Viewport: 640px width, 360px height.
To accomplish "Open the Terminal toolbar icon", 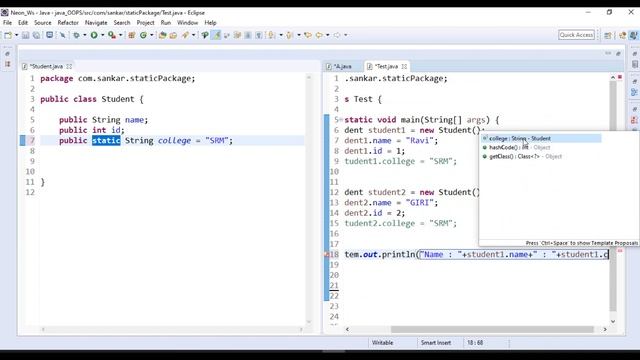I will coord(49,35).
